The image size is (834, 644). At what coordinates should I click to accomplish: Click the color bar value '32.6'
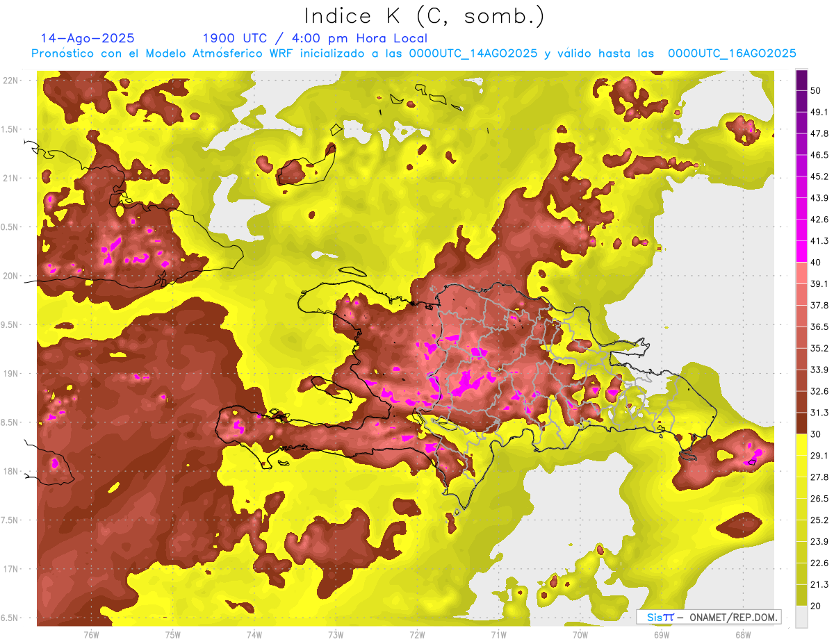pyautogui.click(x=819, y=391)
